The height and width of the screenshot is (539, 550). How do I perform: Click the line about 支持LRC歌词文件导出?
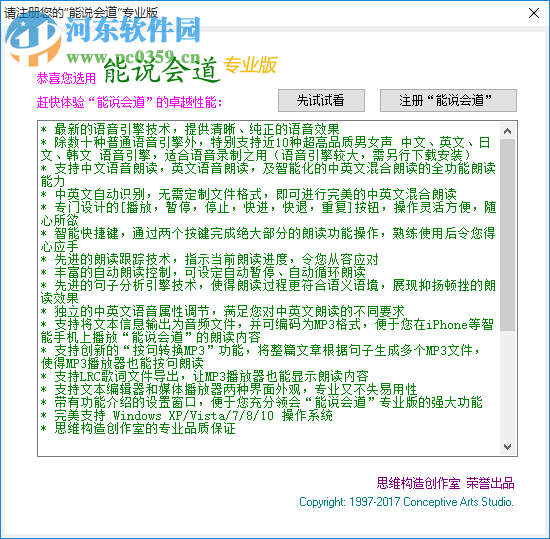click(204, 376)
